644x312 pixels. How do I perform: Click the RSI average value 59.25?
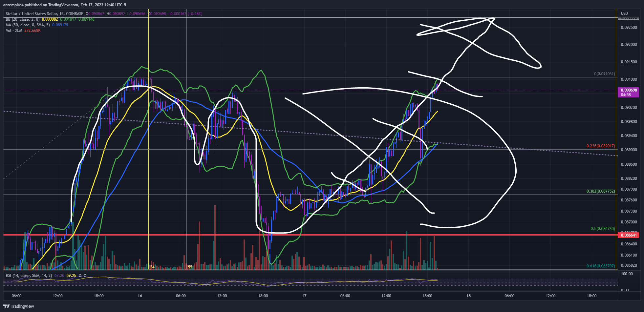pyautogui.click(x=71, y=276)
